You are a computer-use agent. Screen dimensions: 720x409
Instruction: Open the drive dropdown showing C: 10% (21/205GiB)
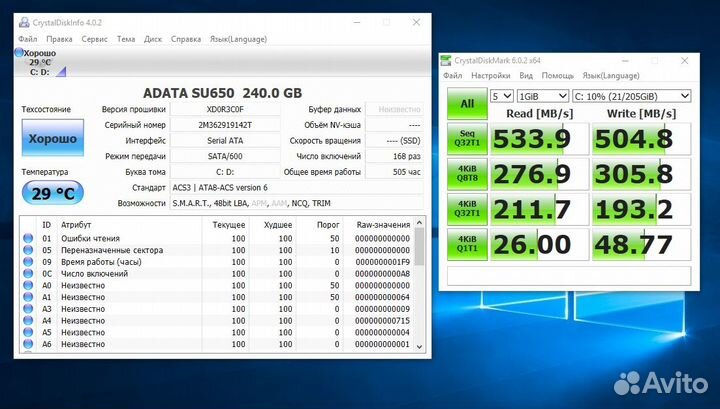631,96
